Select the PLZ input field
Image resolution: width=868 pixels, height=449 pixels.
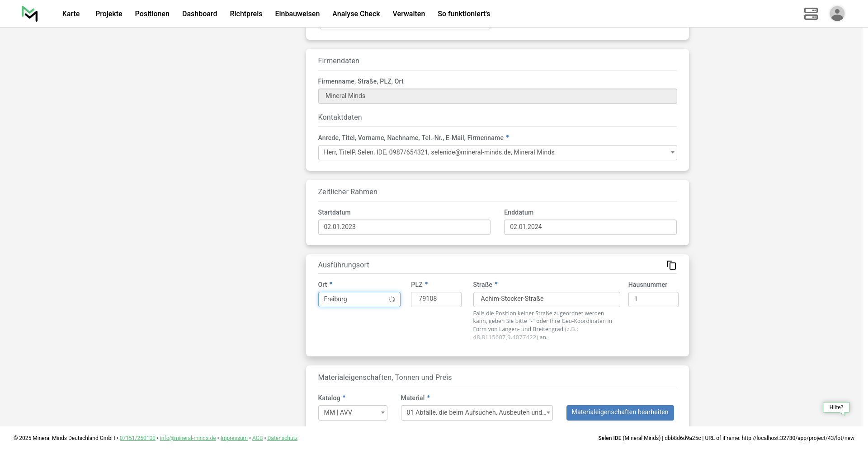pyautogui.click(x=436, y=299)
